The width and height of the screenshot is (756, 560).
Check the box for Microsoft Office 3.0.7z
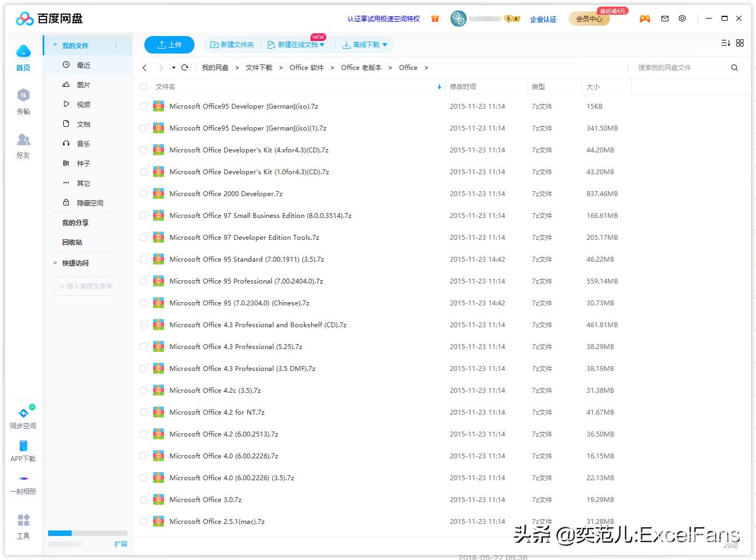(143, 500)
